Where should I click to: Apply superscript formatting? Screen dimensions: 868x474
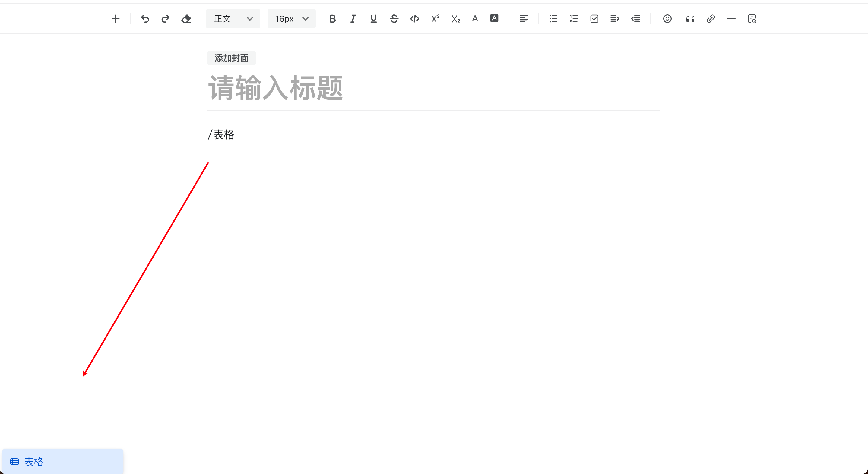(x=435, y=18)
